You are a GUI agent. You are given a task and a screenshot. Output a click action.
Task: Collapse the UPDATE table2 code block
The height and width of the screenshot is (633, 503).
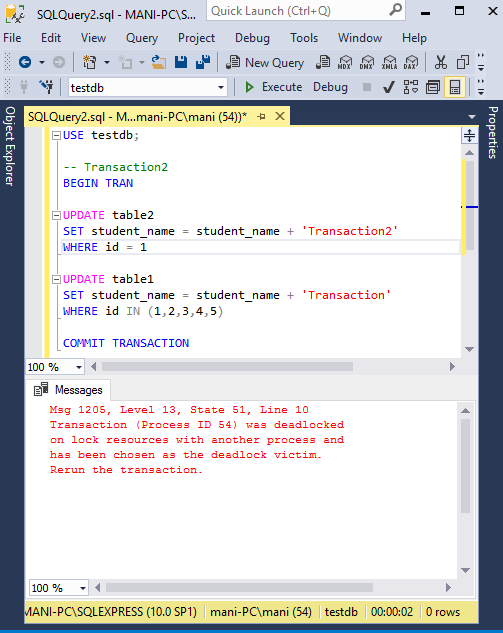[x=57, y=216]
